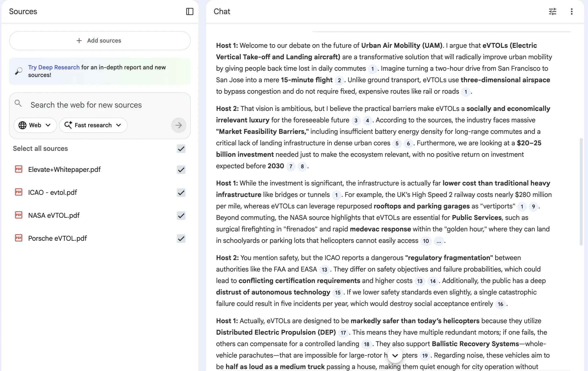
Task: Uncheck the ICAO - evtol.pdf source
Action: (x=181, y=192)
